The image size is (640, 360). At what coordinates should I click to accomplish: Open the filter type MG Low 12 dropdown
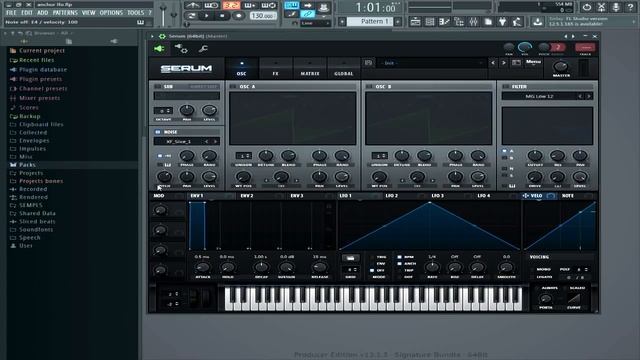540,96
